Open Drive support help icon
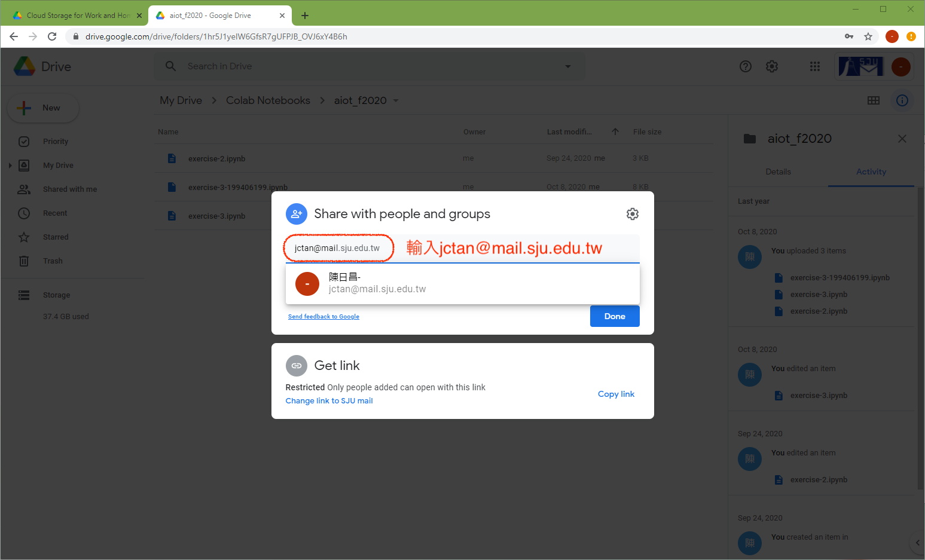Screen dimensions: 925x560 [x=745, y=66]
